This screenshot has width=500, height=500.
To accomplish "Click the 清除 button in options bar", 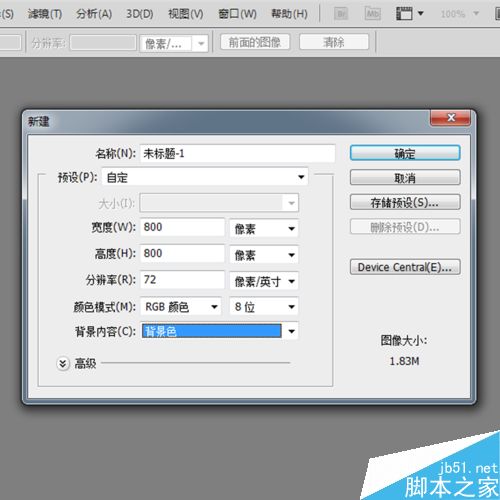I will click(334, 42).
